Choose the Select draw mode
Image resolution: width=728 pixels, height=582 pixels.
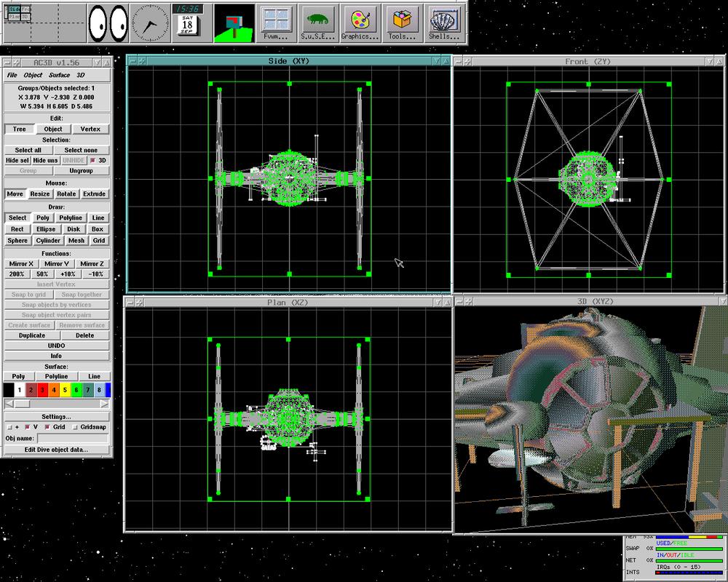17,218
